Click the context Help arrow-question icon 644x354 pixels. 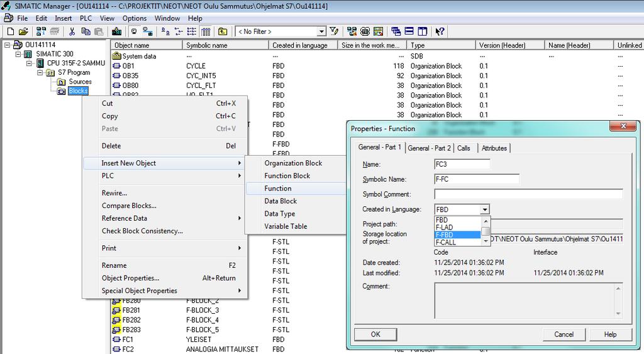440,31
